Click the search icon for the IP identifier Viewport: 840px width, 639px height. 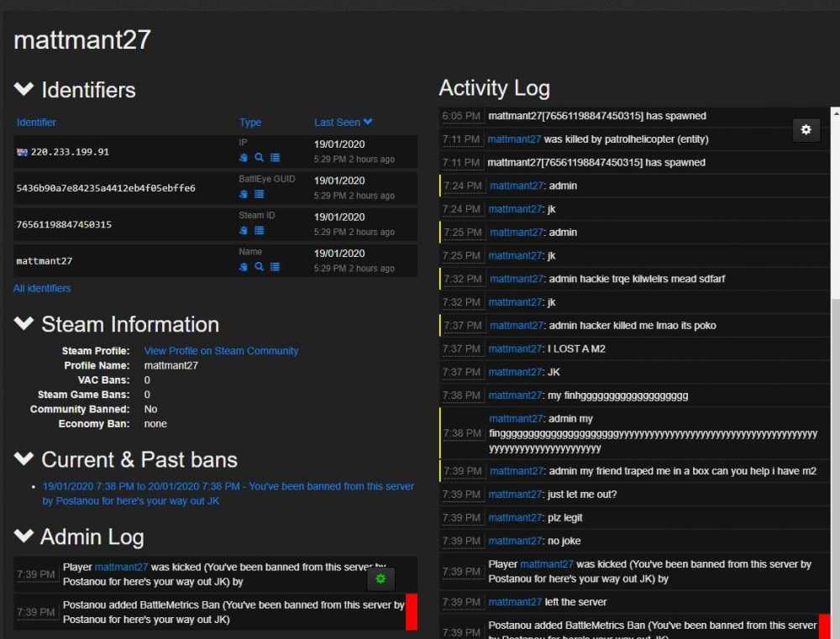[260, 158]
